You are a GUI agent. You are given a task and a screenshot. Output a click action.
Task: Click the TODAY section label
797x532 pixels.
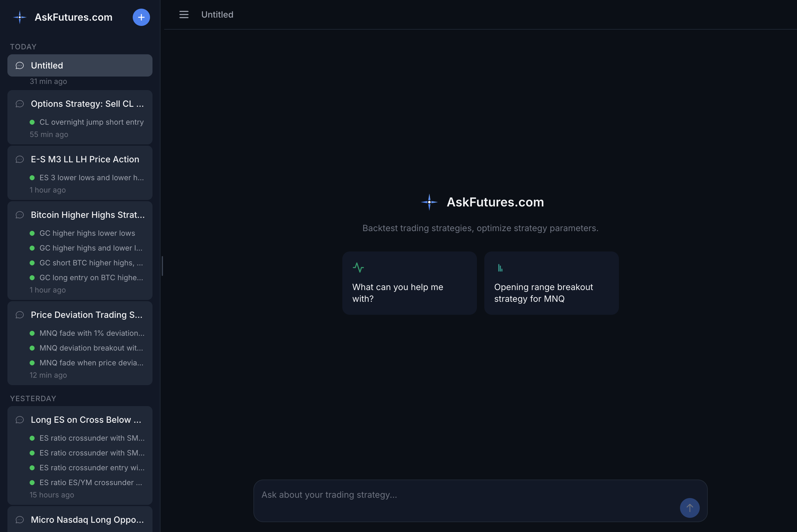click(x=23, y=47)
